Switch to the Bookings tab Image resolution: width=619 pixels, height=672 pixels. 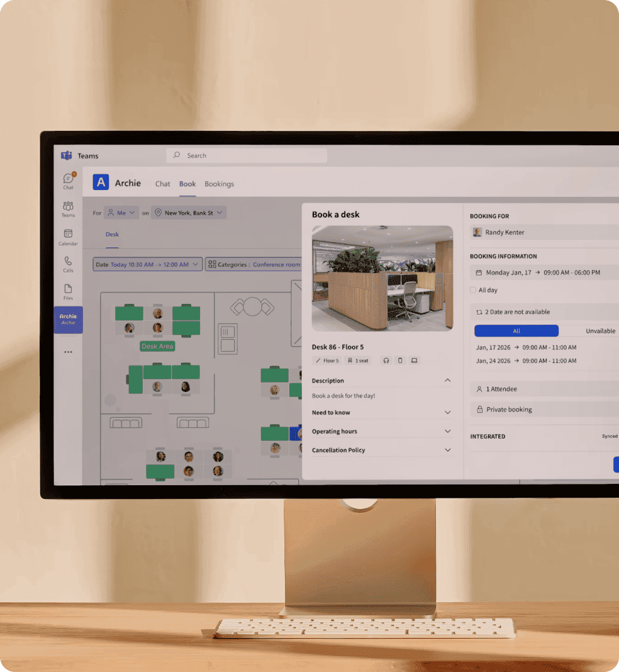[x=219, y=184]
